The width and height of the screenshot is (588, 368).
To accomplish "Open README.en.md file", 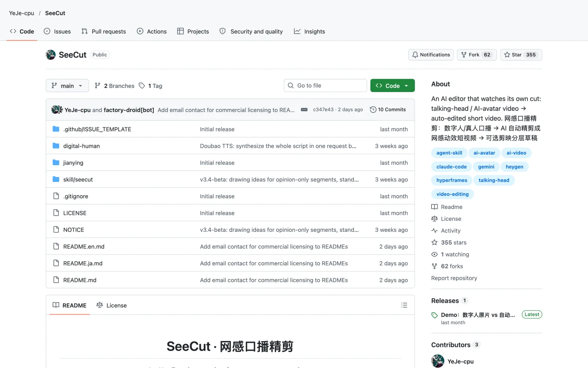I will (x=84, y=247).
